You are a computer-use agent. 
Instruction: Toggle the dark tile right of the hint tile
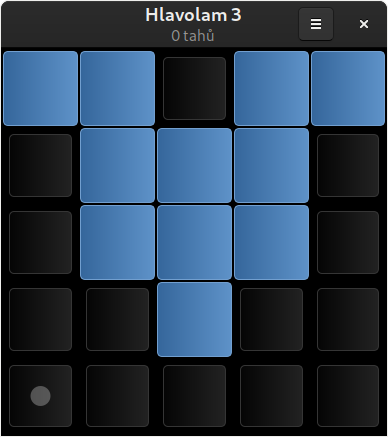(x=117, y=396)
